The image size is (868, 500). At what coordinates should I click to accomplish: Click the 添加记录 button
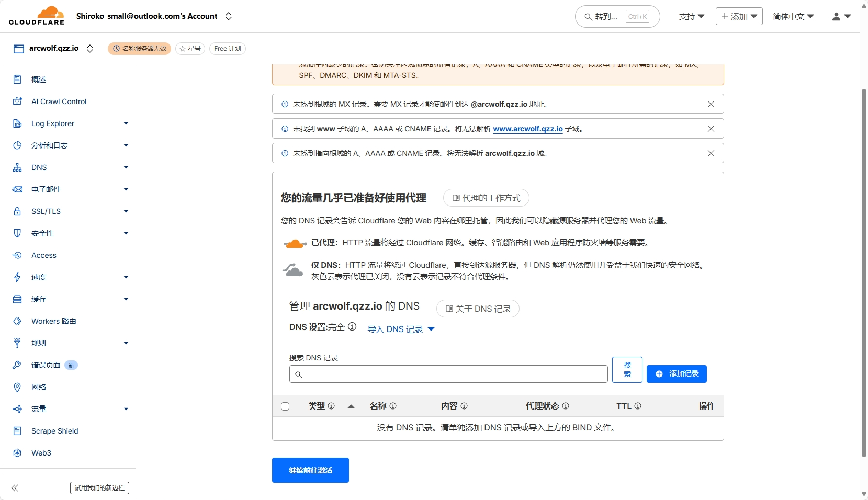pos(677,374)
